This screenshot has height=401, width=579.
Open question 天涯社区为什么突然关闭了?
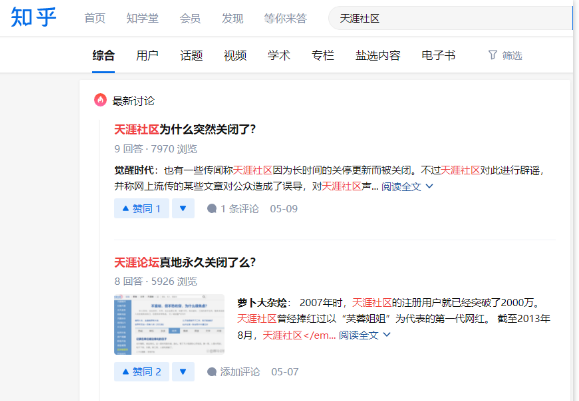[x=185, y=130]
